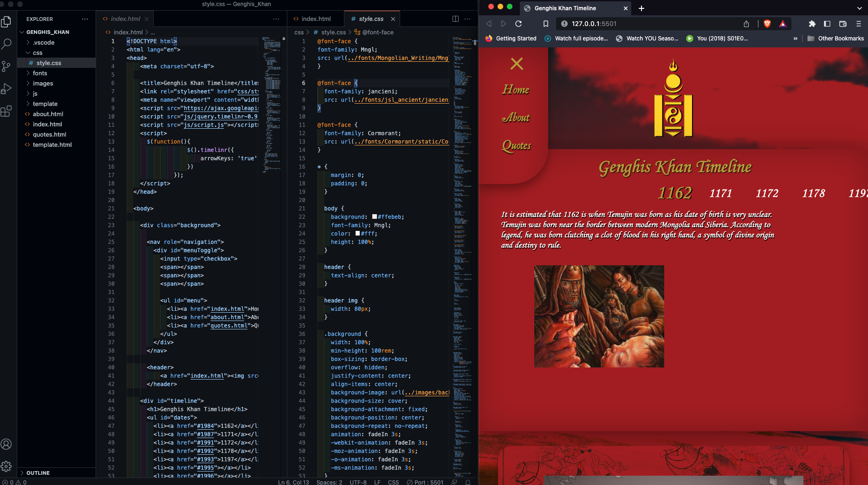Open about.html in the file explorer
Viewport: 868px width, 485px height.
48,114
